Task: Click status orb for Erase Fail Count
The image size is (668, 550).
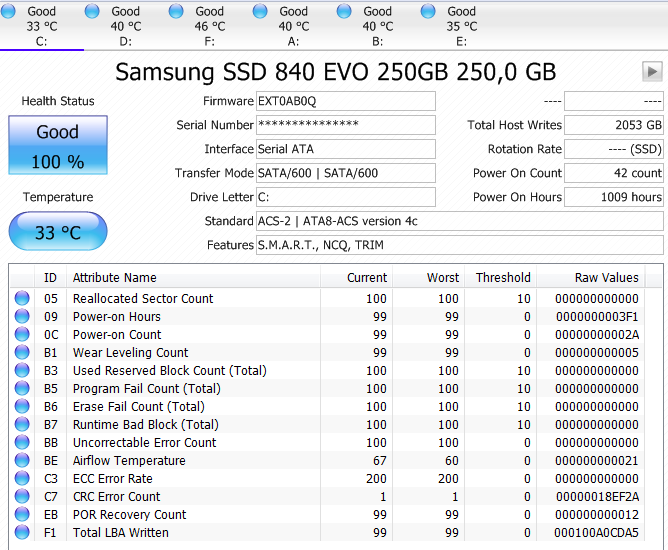Action: 22,406
